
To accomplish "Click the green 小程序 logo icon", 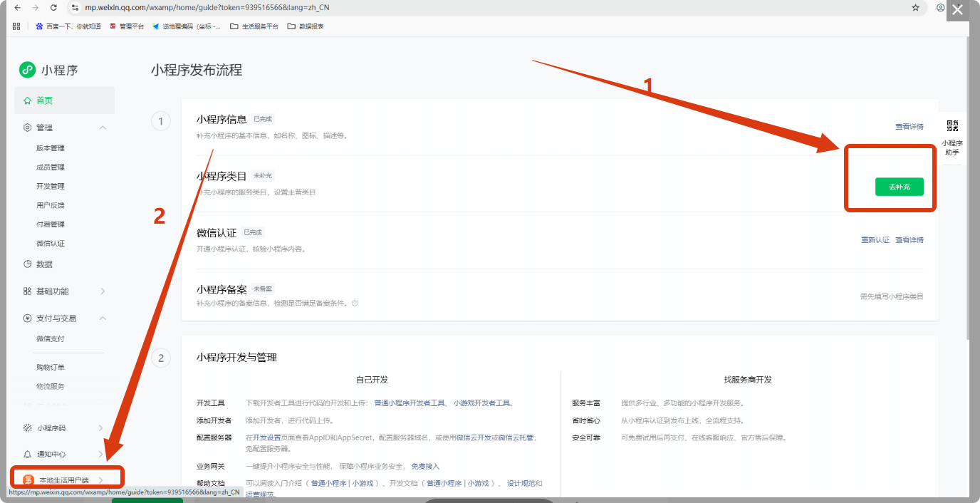I will click(x=28, y=70).
